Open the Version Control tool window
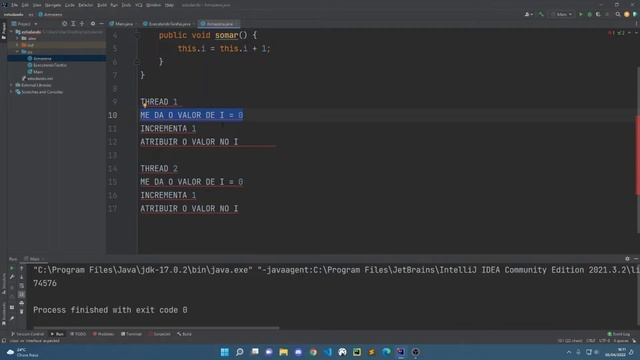 coord(27,334)
